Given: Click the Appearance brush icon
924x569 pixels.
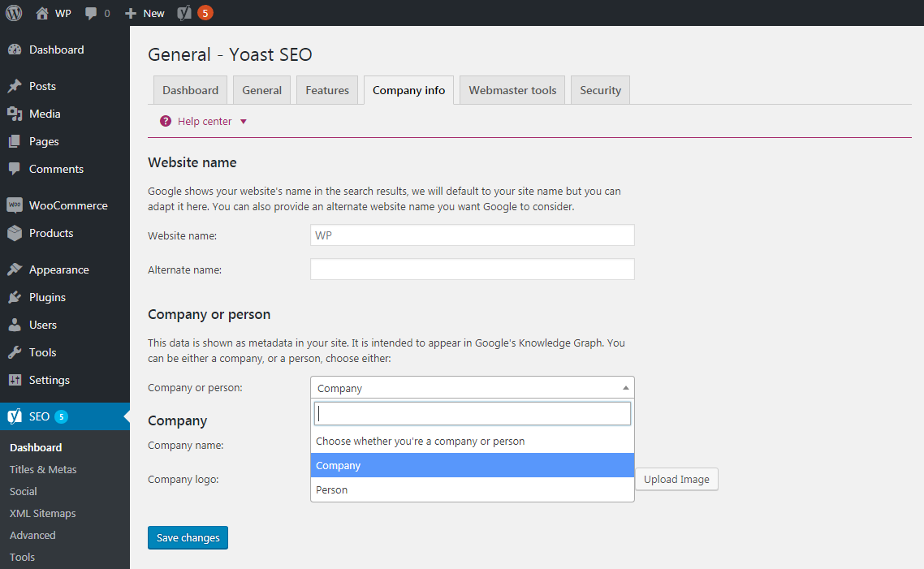Looking at the screenshot, I should click(15, 269).
